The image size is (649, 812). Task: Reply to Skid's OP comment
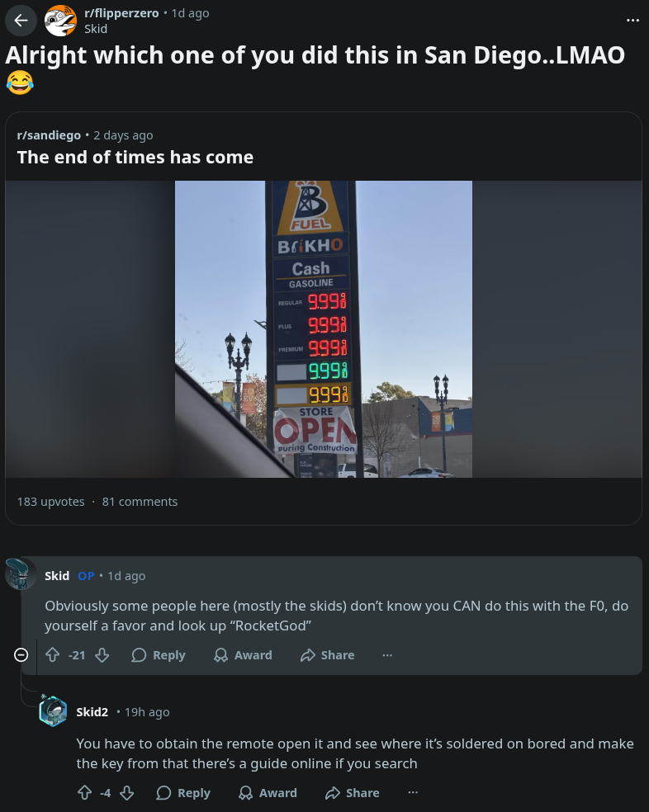pyautogui.click(x=159, y=655)
